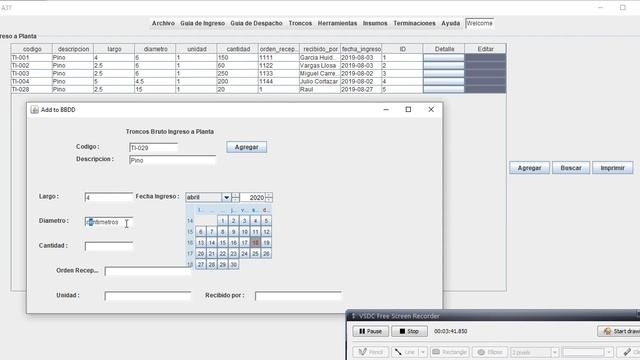Click the Recibido por input field
640x360 pixels.
(x=298, y=296)
